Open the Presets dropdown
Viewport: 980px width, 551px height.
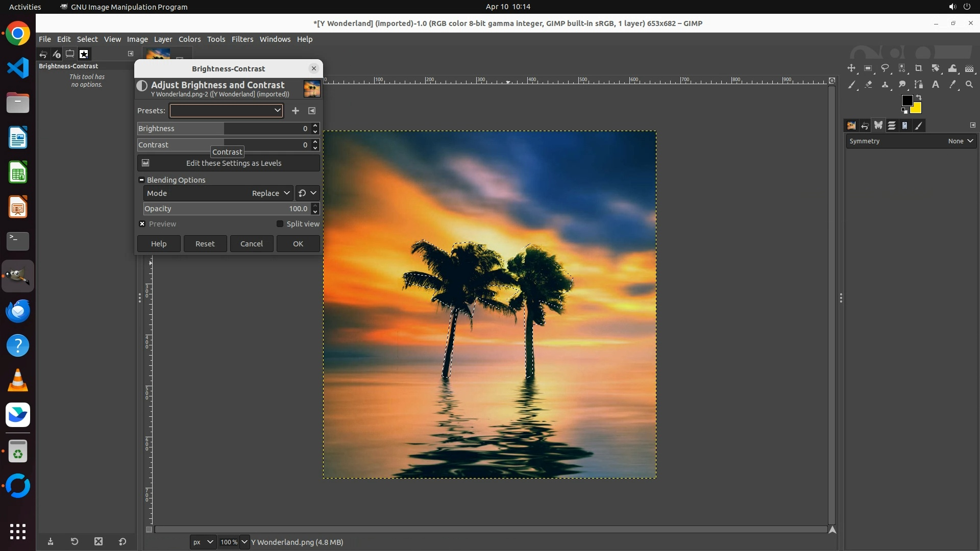(227, 111)
